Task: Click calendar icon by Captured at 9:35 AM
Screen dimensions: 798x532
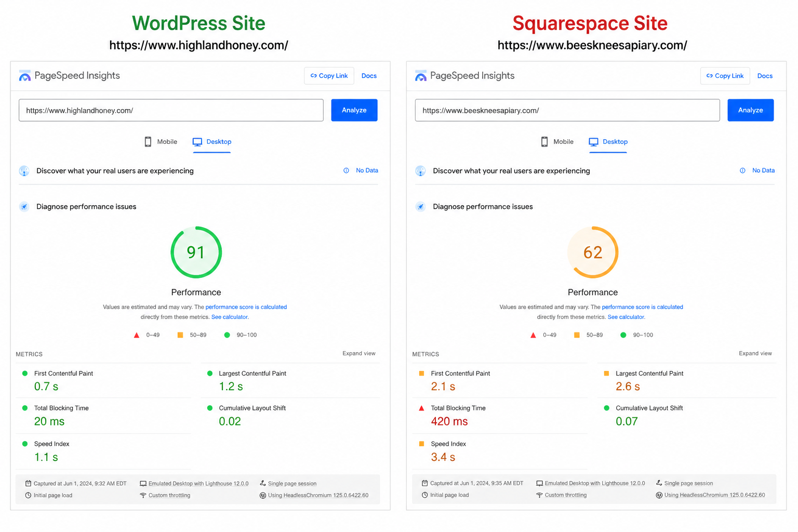Action: point(424,483)
